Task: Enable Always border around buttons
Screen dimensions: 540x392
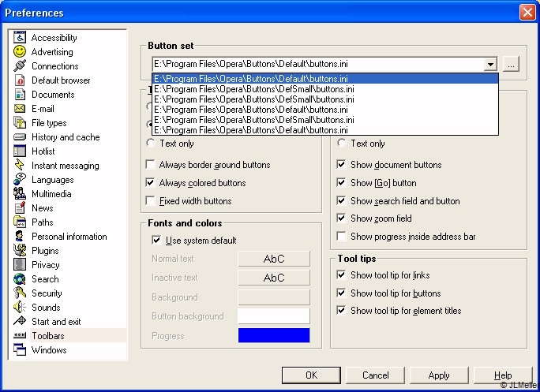Action: (x=151, y=165)
